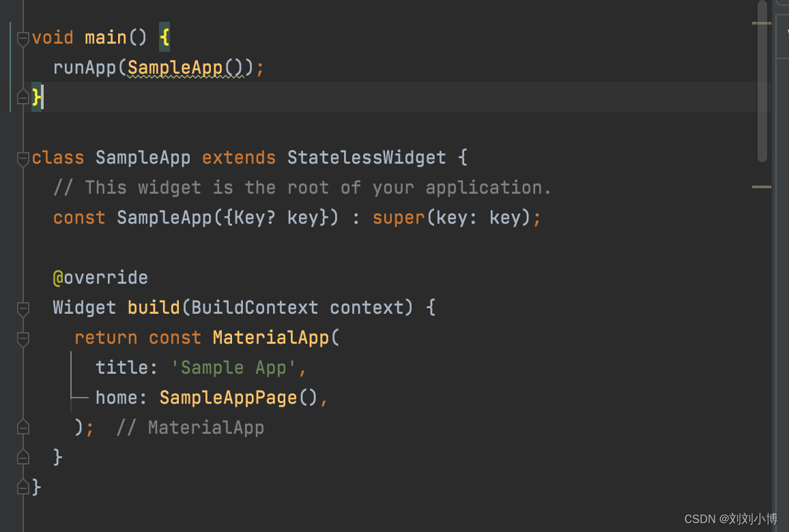
Task: Click fold end marker of main function
Action: 23,97
